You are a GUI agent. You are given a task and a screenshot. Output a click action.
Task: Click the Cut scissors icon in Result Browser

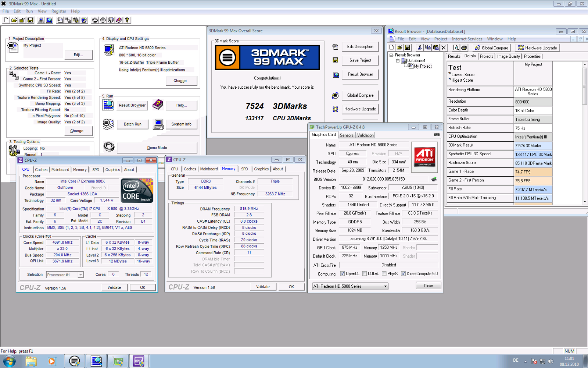[x=419, y=47]
